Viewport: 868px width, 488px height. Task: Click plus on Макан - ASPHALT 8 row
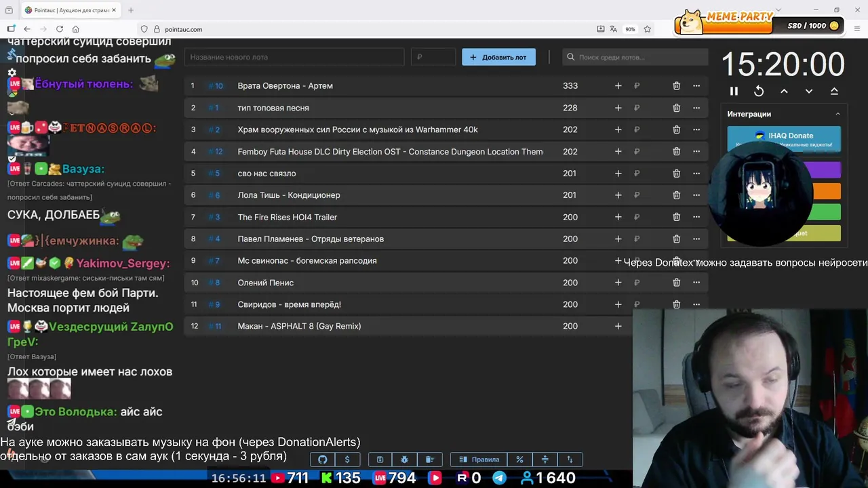point(618,326)
